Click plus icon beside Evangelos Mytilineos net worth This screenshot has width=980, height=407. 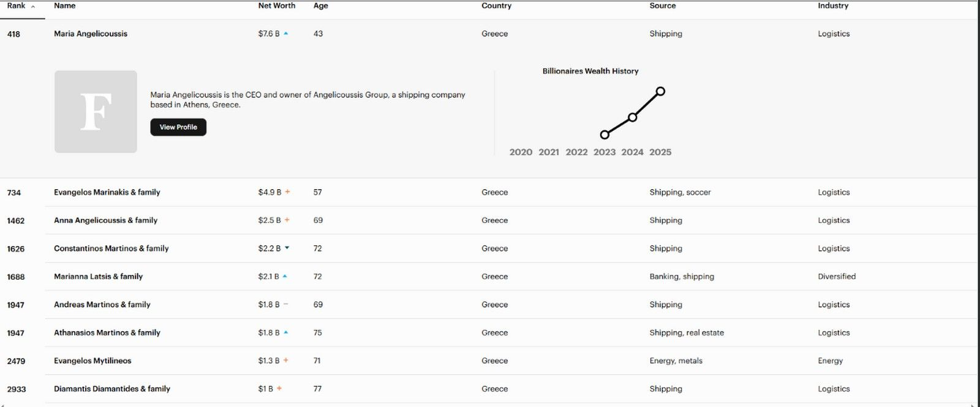click(x=285, y=361)
